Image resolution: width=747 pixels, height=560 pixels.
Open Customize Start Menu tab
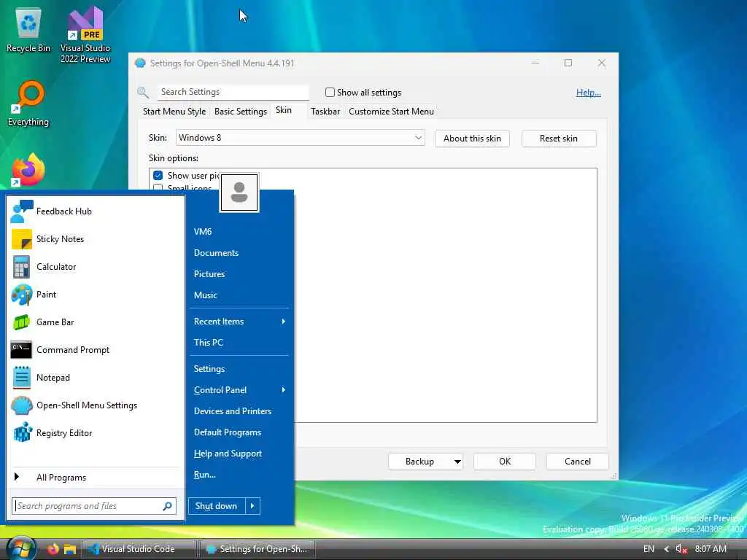coord(391,112)
